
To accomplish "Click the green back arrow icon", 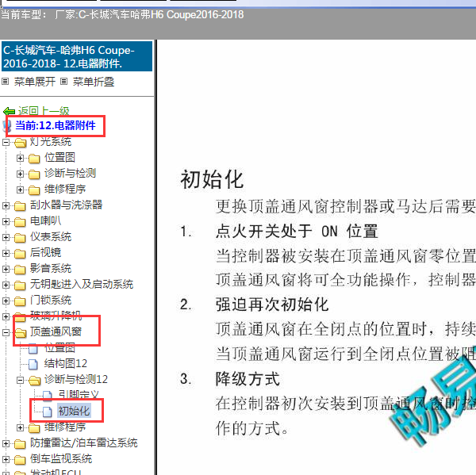I will pos(9,111).
